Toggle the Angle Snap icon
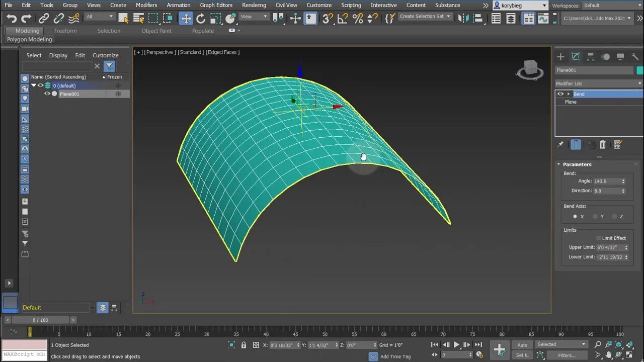Image resolution: width=644 pixels, height=362 pixels. pos(343,19)
